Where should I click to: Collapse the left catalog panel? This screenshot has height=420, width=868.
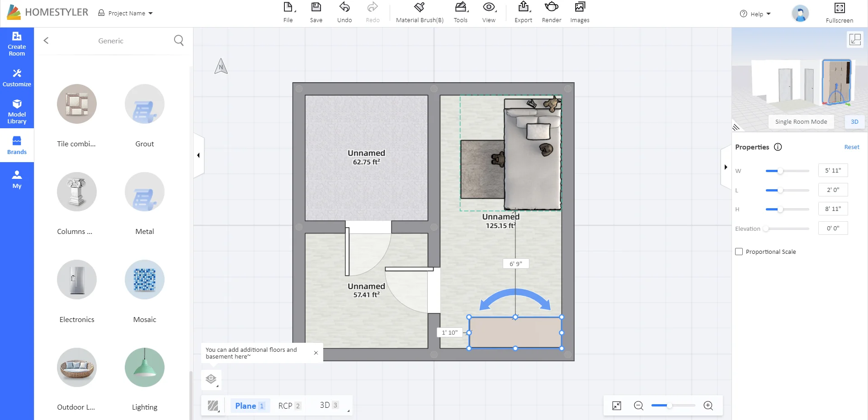(198, 155)
